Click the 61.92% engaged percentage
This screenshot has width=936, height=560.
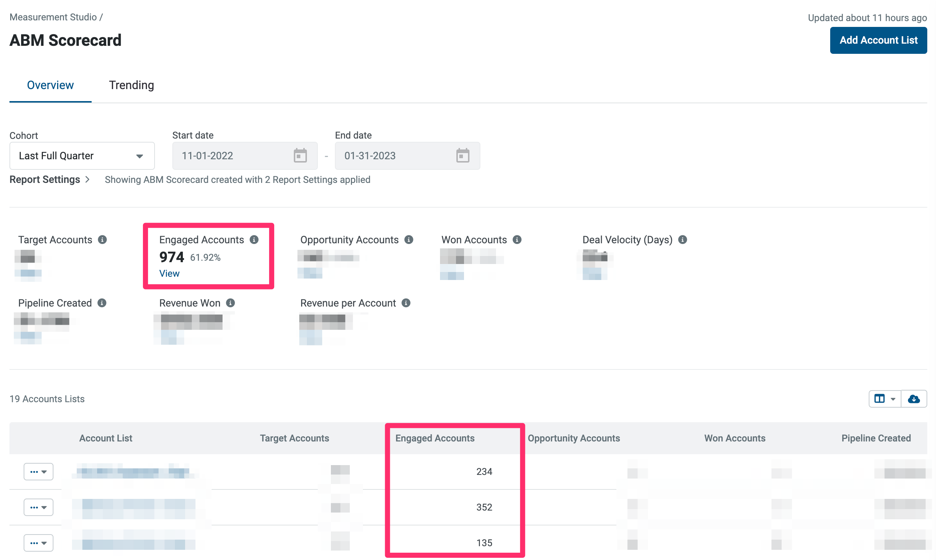pyautogui.click(x=205, y=258)
